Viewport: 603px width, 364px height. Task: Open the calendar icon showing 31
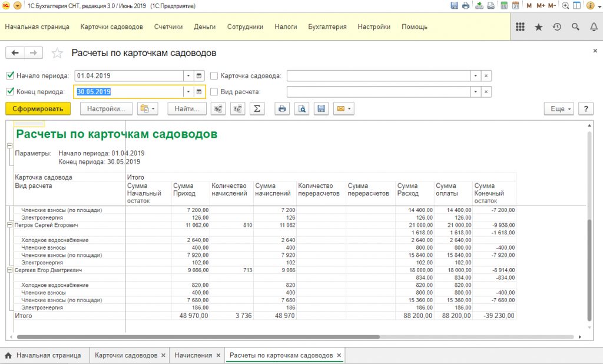click(x=516, y=6)
